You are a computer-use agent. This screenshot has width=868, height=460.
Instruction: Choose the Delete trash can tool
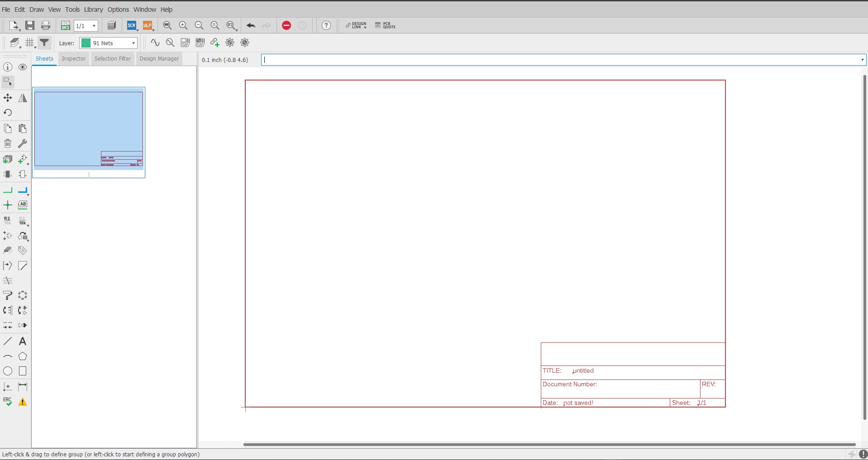(x=8, y=144)
